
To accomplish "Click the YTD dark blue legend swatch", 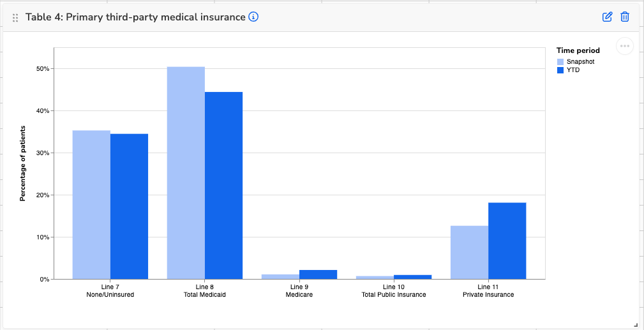I will [560, 70].
